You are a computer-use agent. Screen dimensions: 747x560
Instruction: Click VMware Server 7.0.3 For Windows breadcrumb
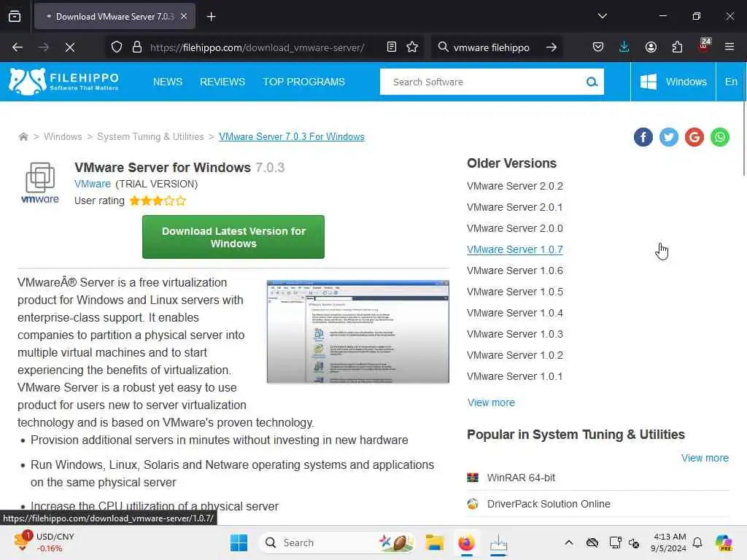(292, 136)
